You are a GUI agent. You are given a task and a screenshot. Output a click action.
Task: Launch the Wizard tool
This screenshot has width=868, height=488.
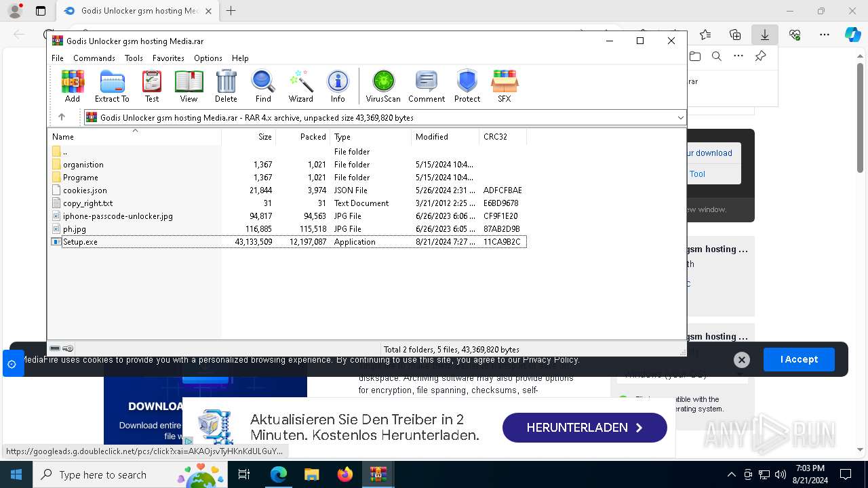coord(300,86)
